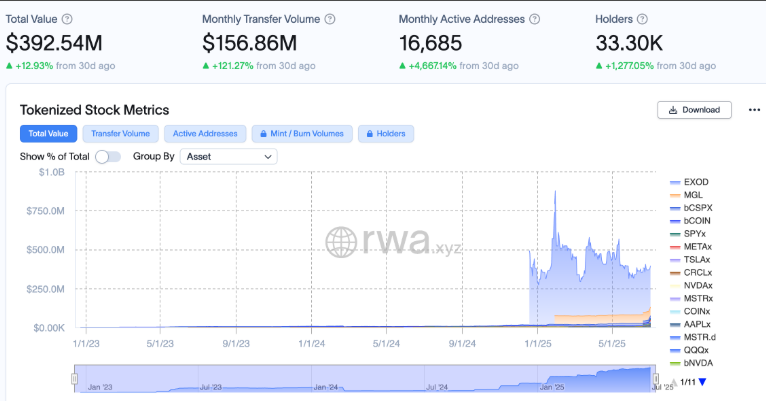
Task: Click the right handle of the range selector
Action: pos(656,378)
